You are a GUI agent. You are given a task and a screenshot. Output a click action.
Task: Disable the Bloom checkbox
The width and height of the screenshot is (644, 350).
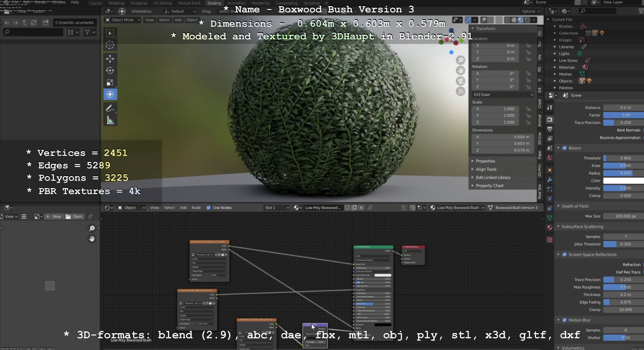(x=565, y=148)
